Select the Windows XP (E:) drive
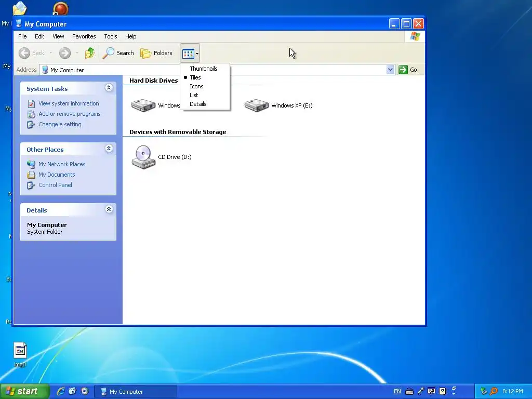The width and height of the screenshot is (532, 399). tap(278, 105)
